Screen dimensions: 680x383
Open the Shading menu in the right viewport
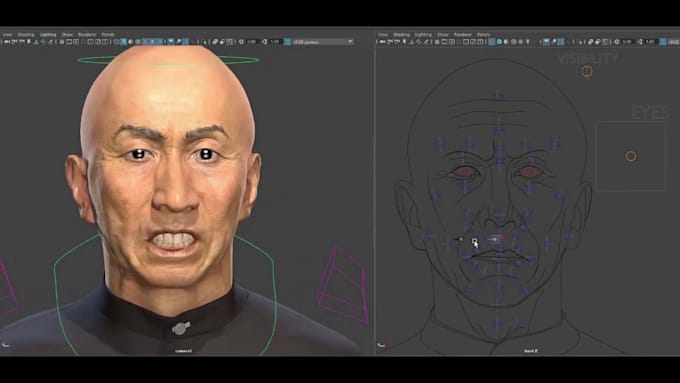pyautogui.click(x=402, y=34)
